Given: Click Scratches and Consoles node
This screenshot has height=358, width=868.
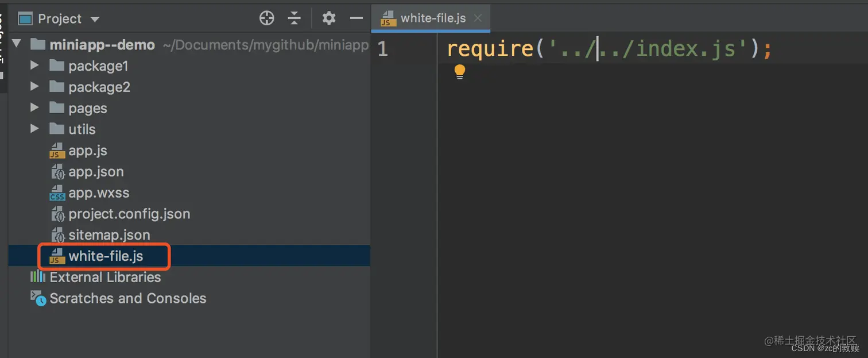Looking at the screenshot, I should click(128, 298).
